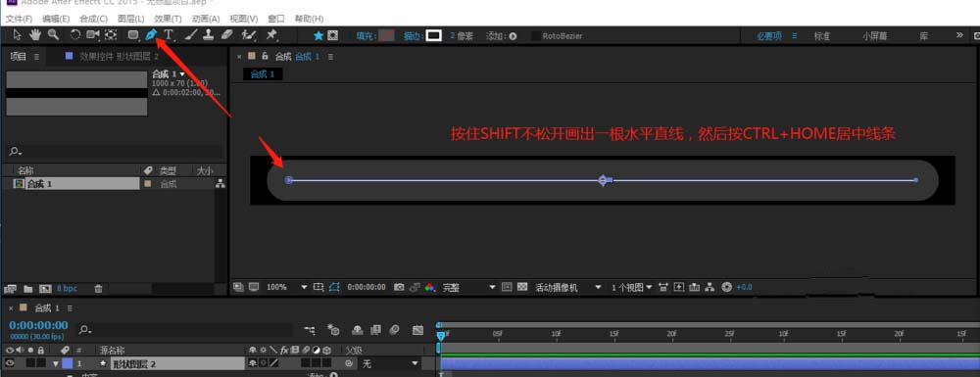This screenshot has height=377, width=980.
Task: Toggle mask and shape path visibility in viewer
Action: pos(334,287)
